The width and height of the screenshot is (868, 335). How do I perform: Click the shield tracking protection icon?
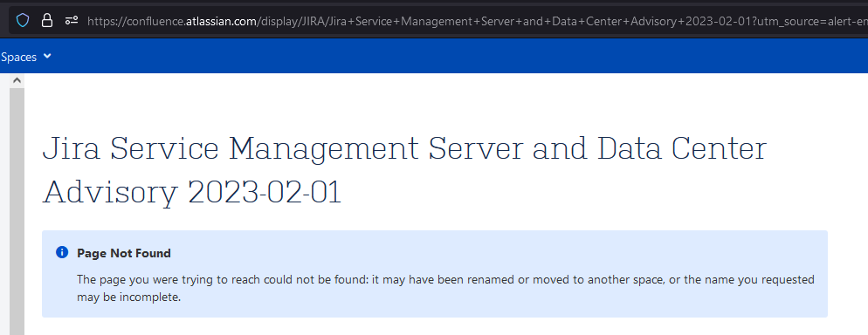[22, 21]
